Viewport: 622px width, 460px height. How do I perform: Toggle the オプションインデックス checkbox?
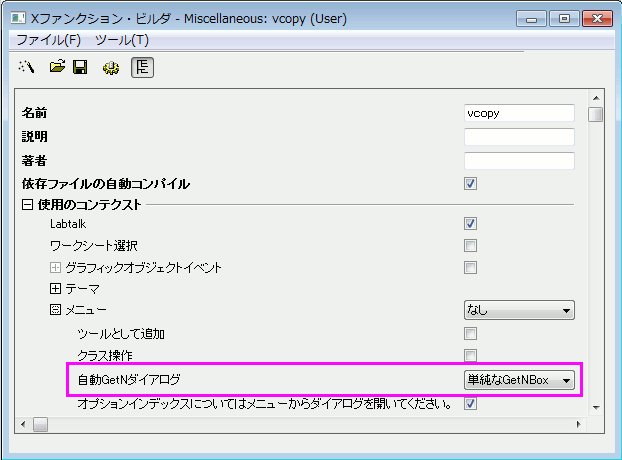[x=470, y=404]
